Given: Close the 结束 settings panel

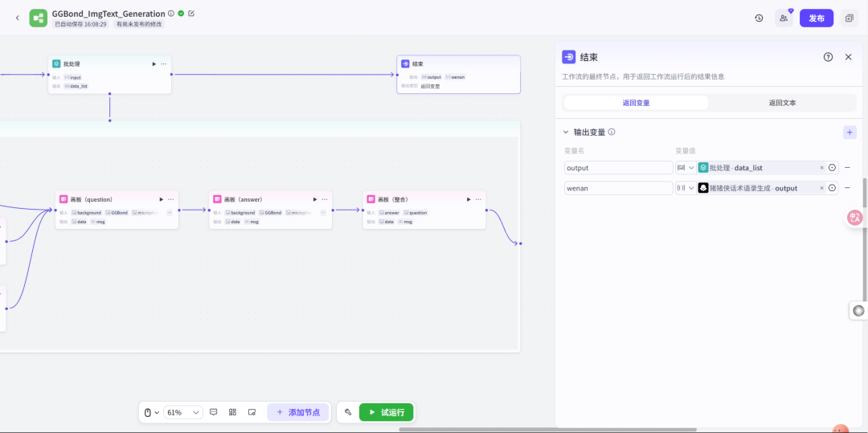Looking at the screenshot, I should click(x=848, y=57).
